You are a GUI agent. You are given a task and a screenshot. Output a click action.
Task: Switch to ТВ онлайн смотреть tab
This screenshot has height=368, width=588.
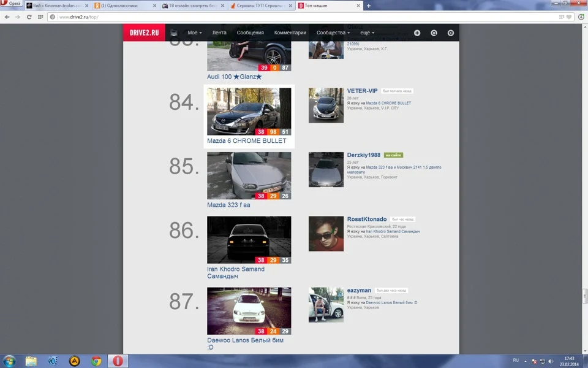click(194, 6)
